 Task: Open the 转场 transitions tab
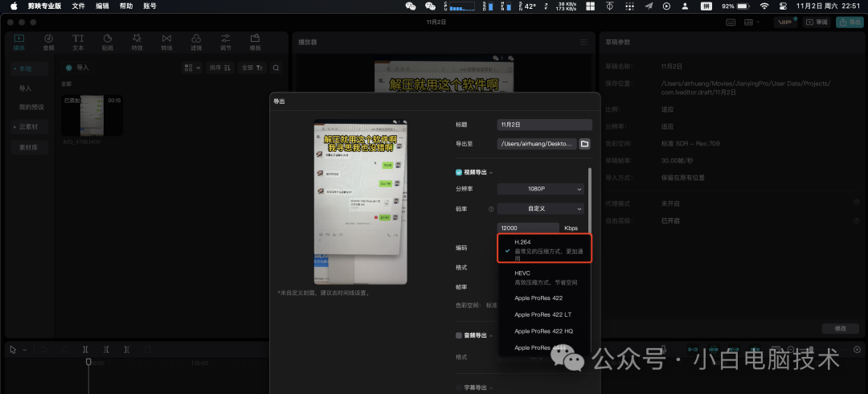pos(166,42)
